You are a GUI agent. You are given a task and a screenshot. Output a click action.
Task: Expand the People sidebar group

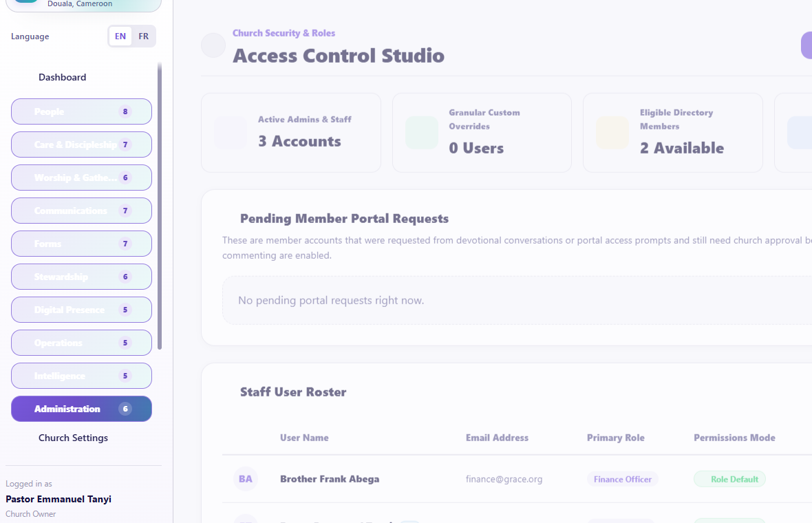pyautogui.click(x=81, y=111)
